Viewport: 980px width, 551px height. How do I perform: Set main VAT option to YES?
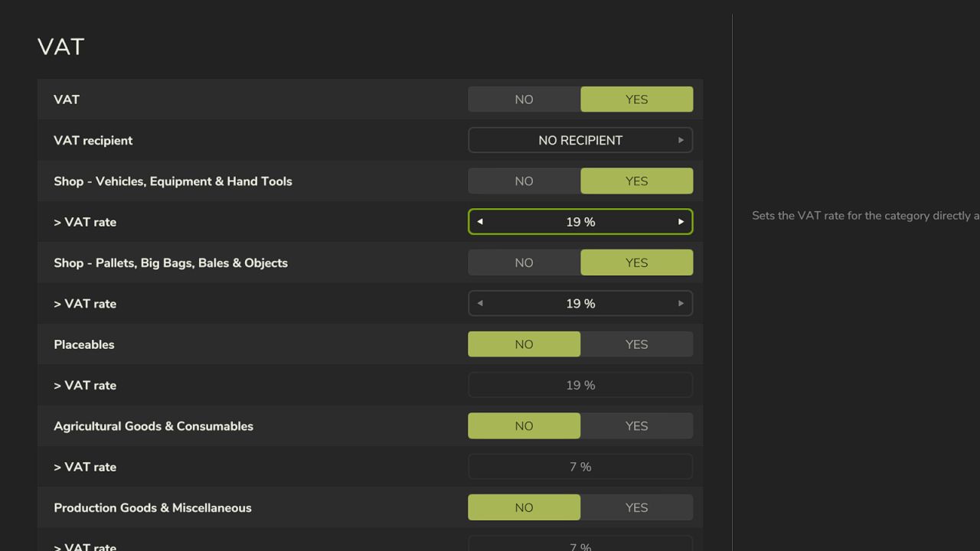(637, 99)
